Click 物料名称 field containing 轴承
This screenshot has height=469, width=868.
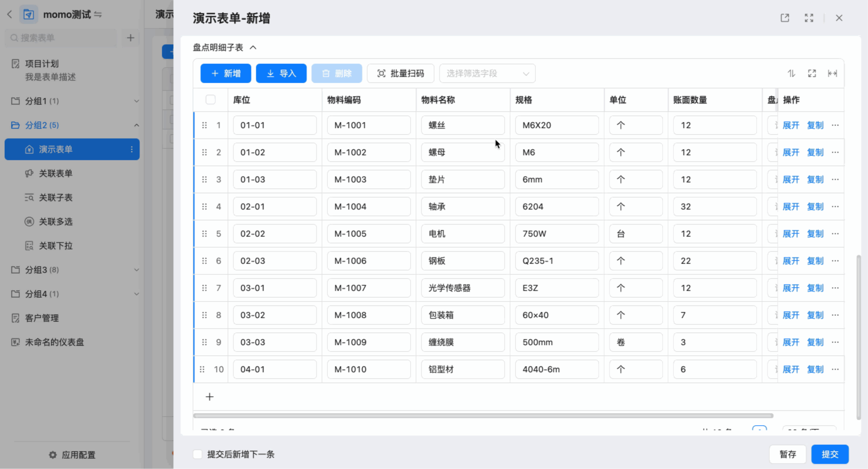click(x=463, y=206)
